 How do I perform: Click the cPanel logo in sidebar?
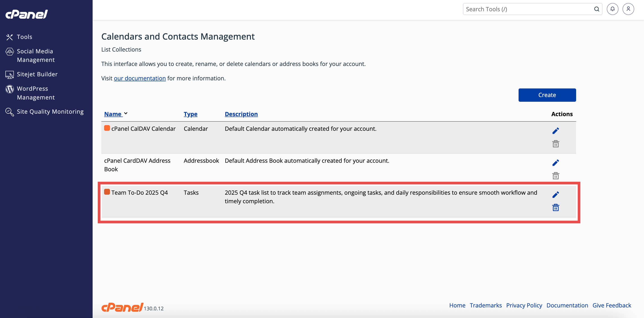point(27,14)
